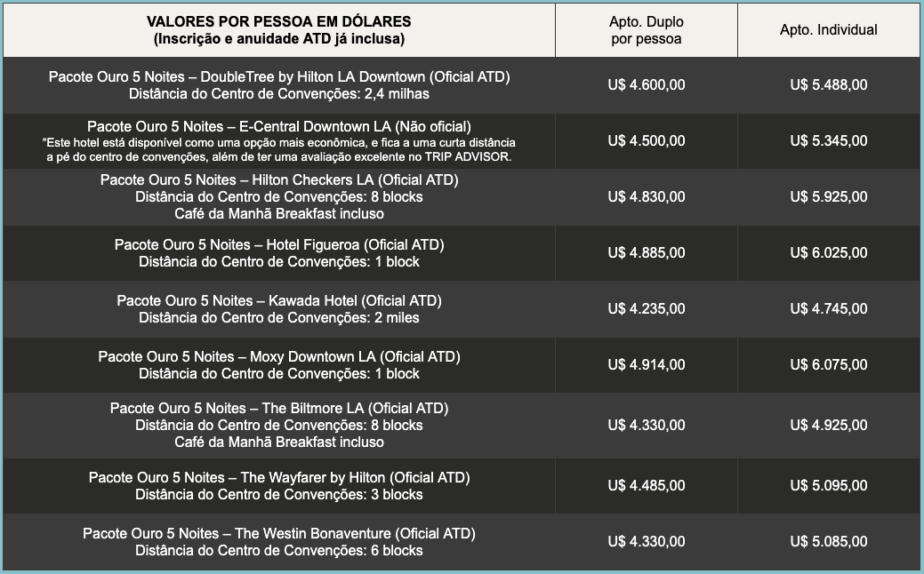
Task: Click the U$ 5.345,00 individual price
Action: pos(829,140)
